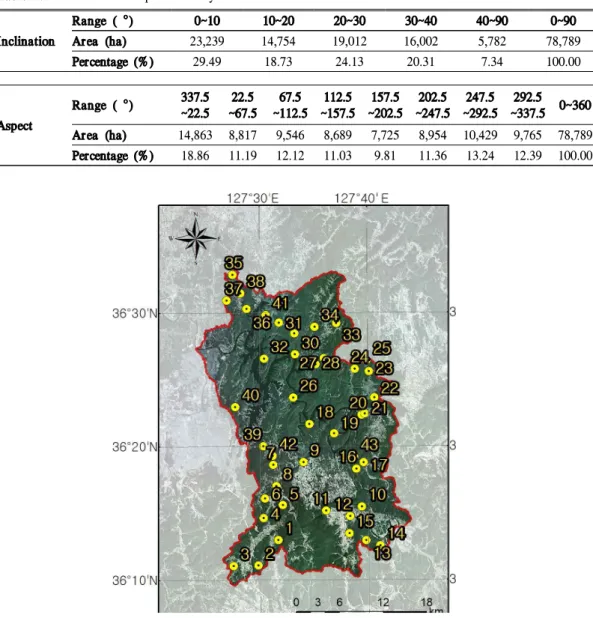Click the aspect area value "8,817"
Viewport: 593px width, 618px height.
coord(243,135)
